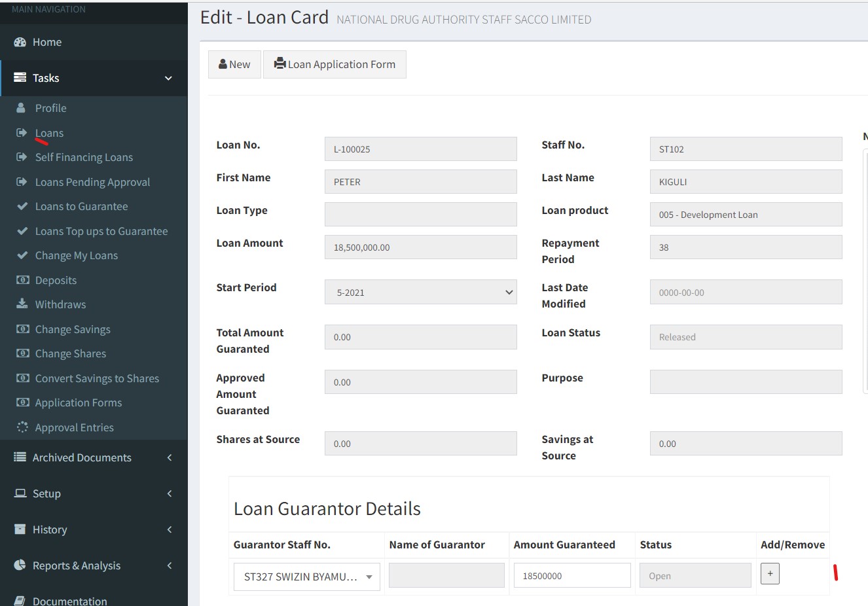Click the Reports & Analysis pie chart icon
868x606 pixels.
pos(20,565)
